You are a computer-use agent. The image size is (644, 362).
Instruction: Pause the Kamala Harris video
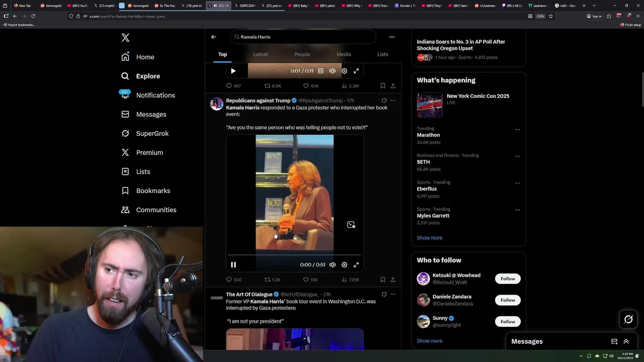[233, 265]
